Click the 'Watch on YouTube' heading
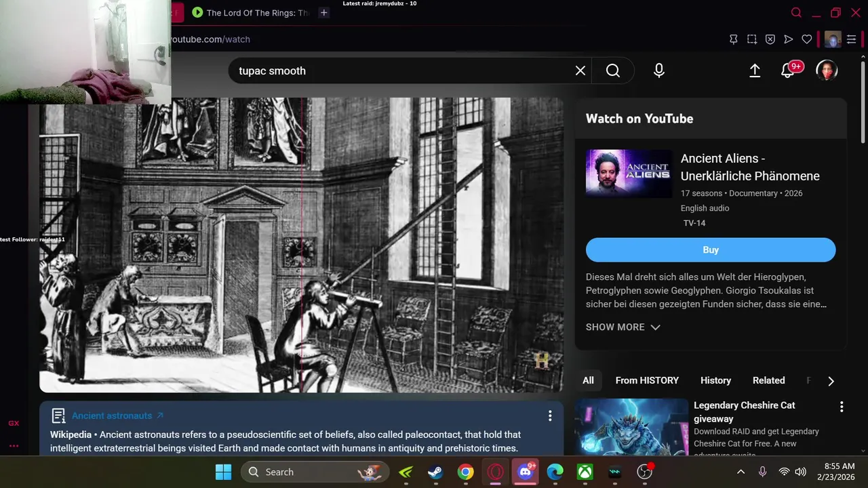This screenshot has width=868, height=488. [x=639, y=119]
